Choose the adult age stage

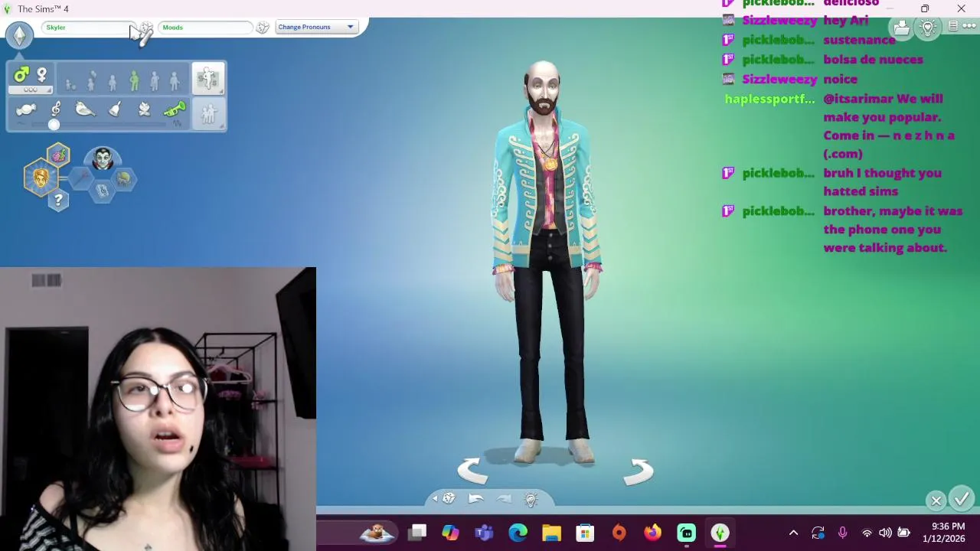click(155, 80)
